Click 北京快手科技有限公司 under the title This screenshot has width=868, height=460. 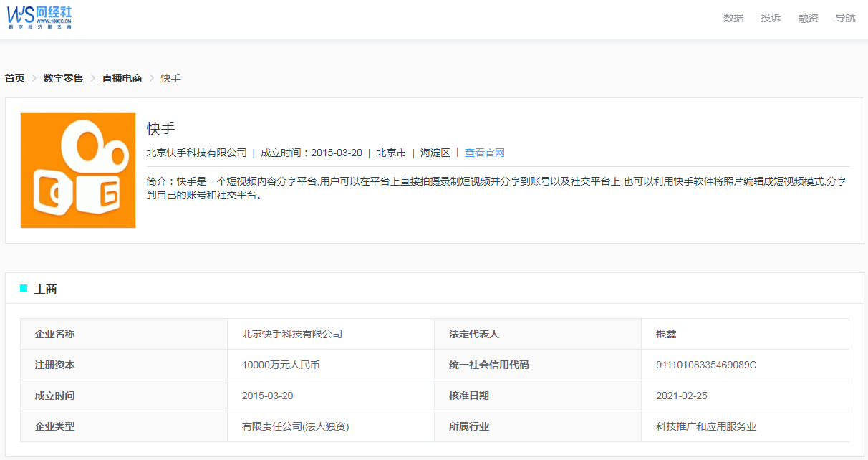point(197,153)
